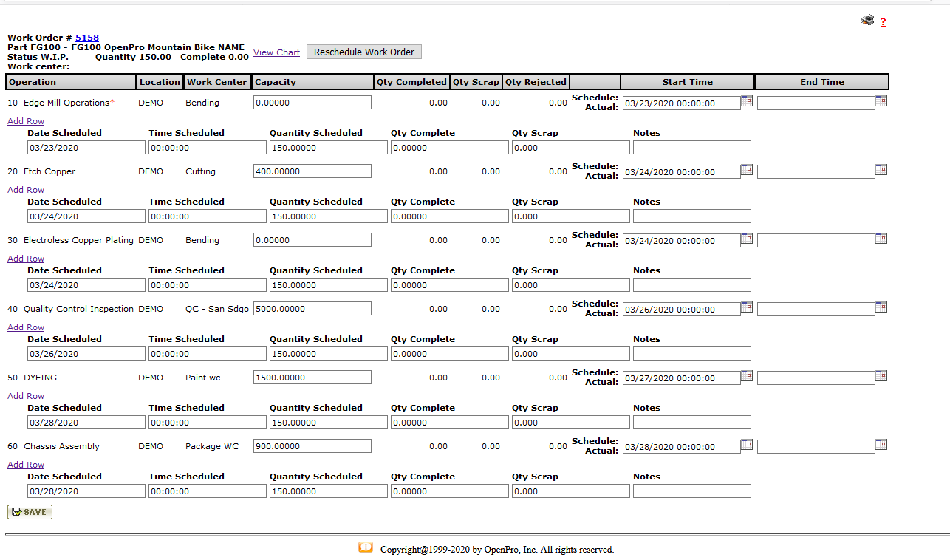Click Add Row under Chassis Assembly

pyautogui.click(x=26, y=465)
